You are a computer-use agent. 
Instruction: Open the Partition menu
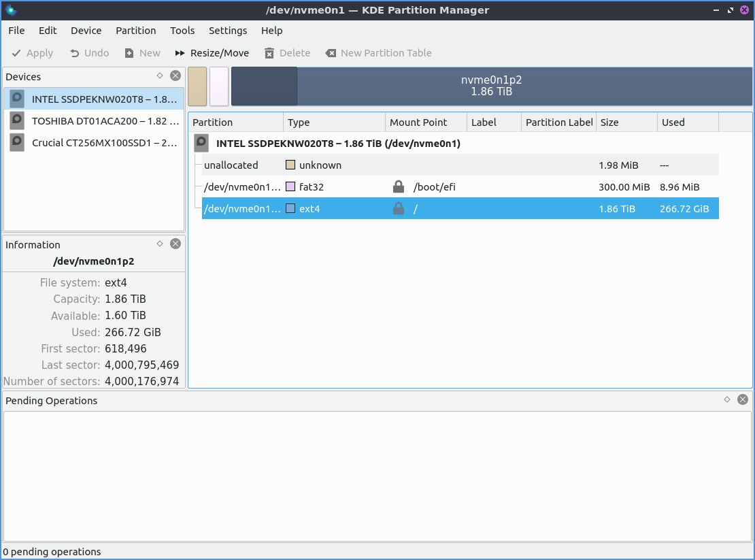pyautogui.click(x=135, y=31)
